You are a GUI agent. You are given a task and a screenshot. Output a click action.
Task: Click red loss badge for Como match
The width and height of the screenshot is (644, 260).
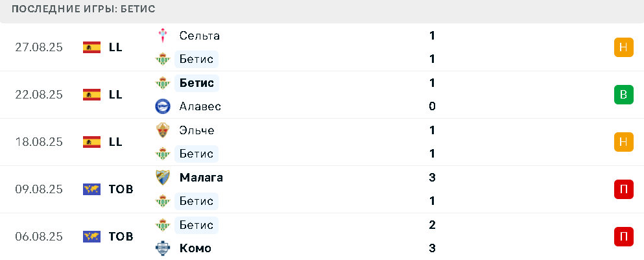[x=623, y=237]
